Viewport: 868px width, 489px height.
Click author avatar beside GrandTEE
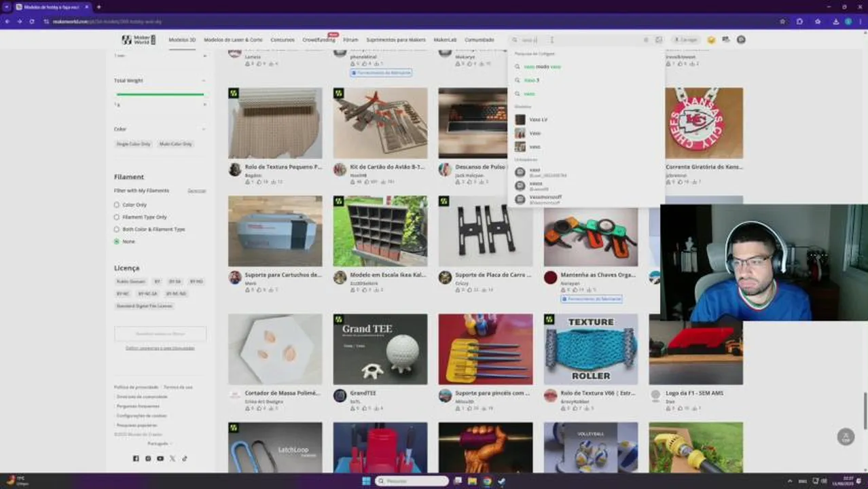(340, 396)
